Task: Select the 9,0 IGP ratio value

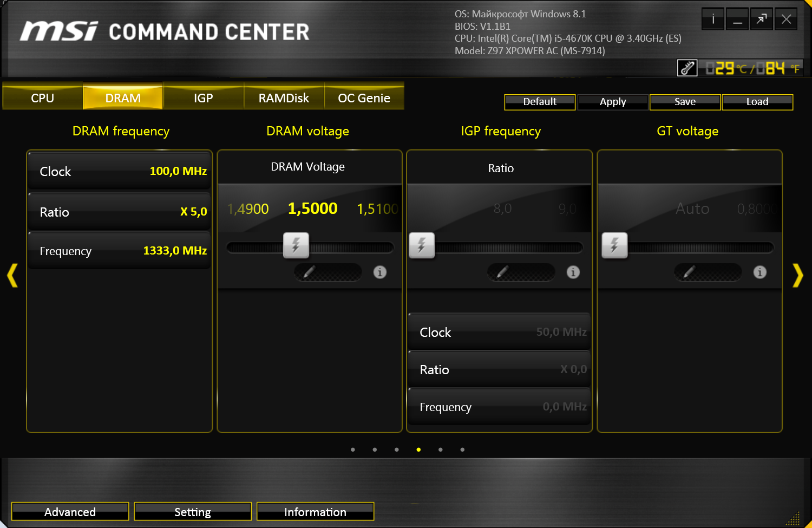Action: 567,209
